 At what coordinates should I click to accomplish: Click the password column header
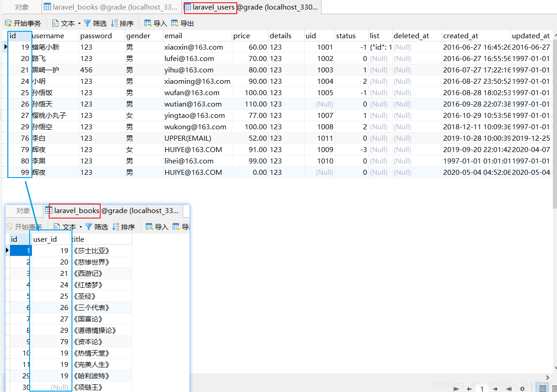pos(102,36)
